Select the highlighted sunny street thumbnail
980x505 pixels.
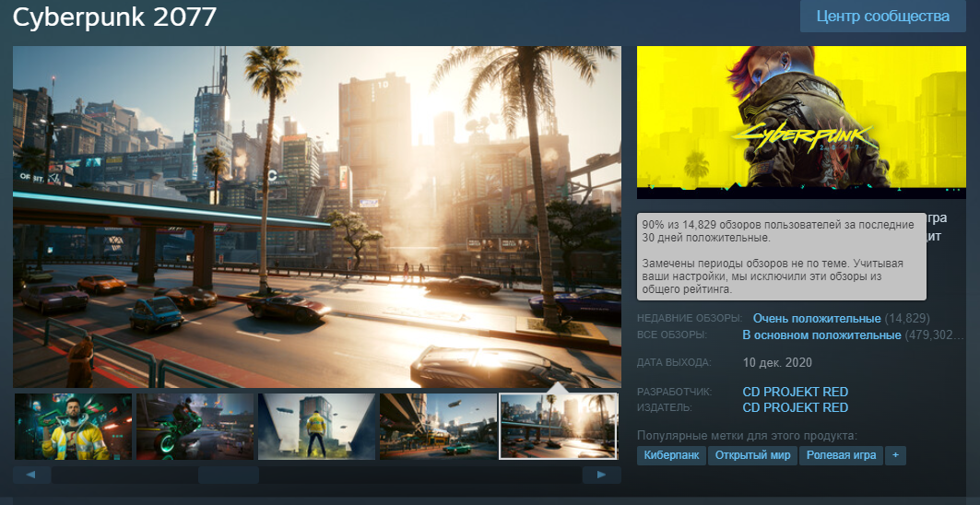[559, 427]
